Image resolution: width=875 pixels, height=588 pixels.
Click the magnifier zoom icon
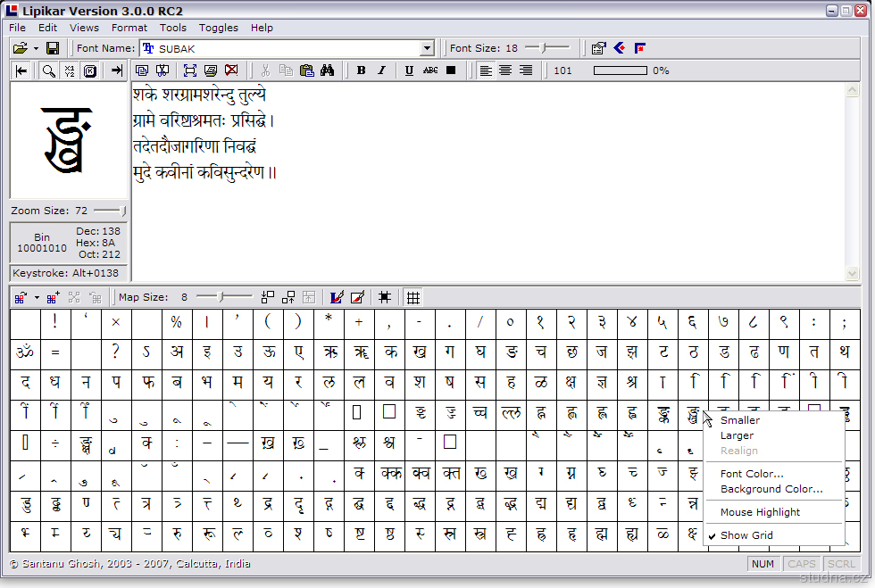point(49,70)
